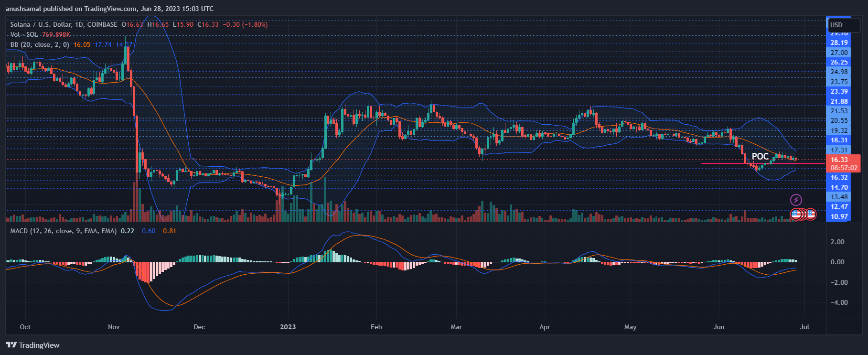Click the leftmost US flag economic event icon
Image resolution: width=868 pixels, height=355 pixels.
pyautogui.click(x=796, y=214)
